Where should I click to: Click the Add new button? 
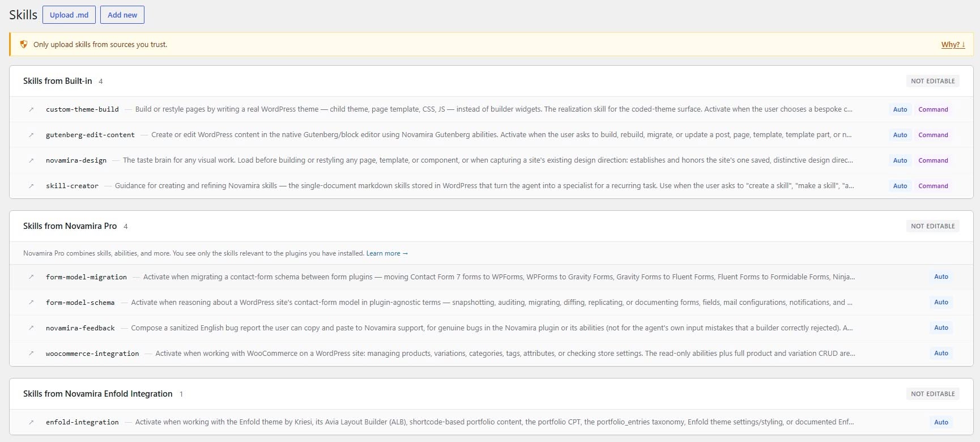(x=122, y=15)
